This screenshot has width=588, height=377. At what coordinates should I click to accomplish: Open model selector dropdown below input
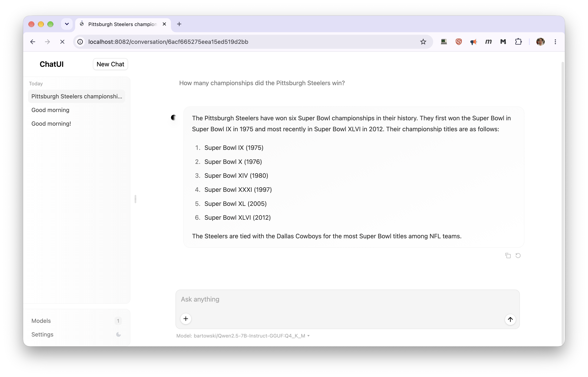243,336
